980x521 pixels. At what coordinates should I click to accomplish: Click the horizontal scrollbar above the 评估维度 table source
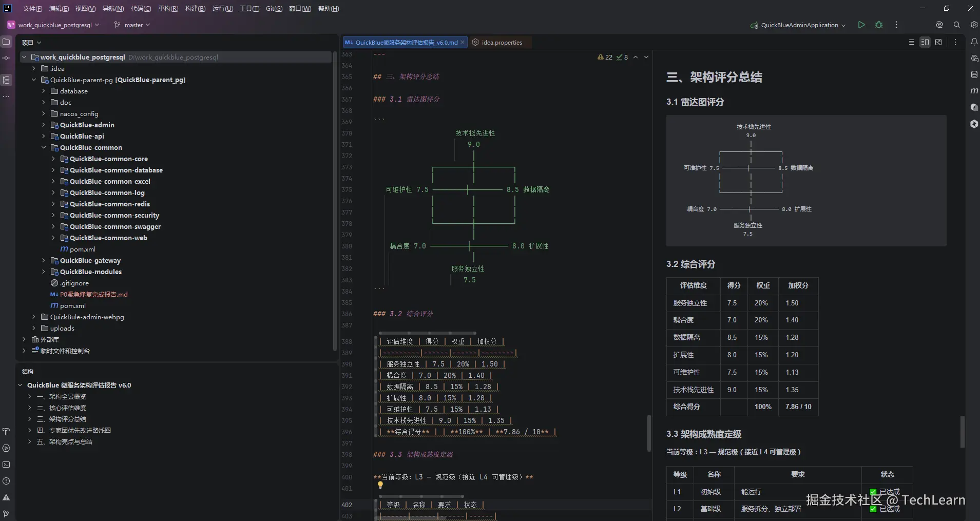pyautogui.click(x=428, y=333)
